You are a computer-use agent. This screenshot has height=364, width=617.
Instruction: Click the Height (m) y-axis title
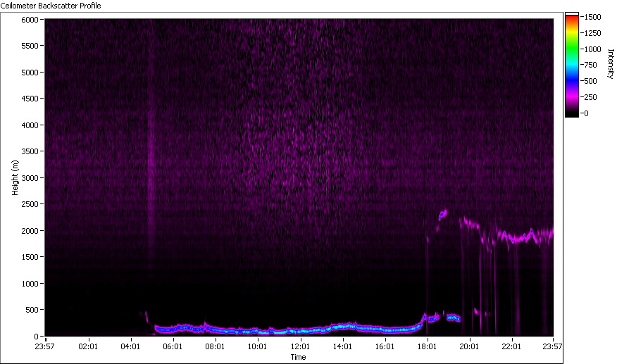15,177
